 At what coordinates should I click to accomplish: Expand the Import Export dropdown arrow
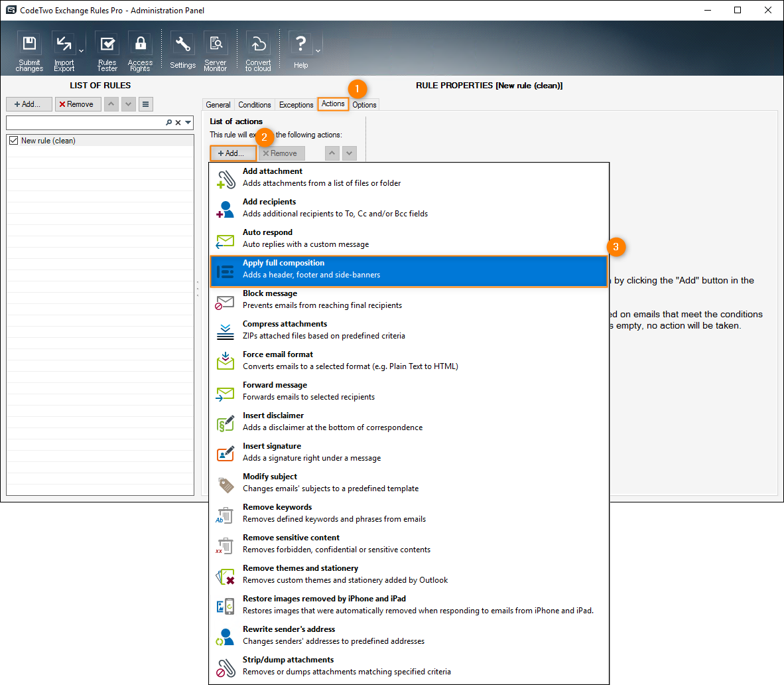pyautogui.click(x=81, y=51)
